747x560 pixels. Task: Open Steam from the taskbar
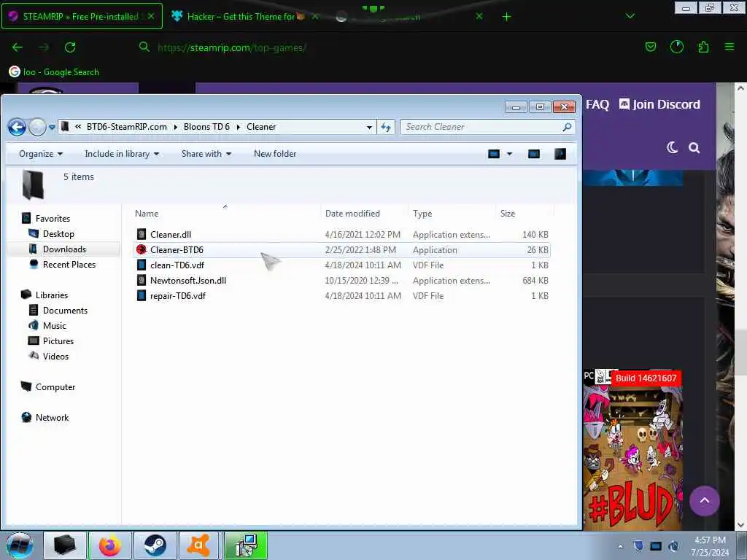(x=155, y=545)
